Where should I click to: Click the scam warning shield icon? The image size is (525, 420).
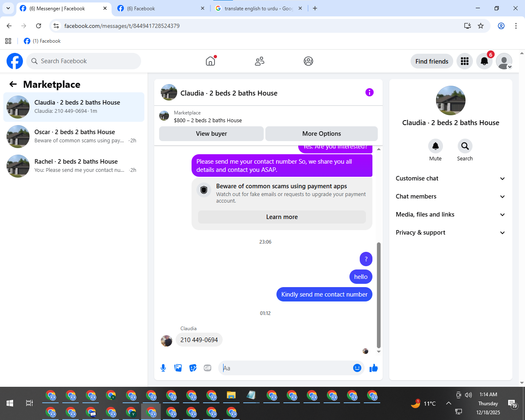(x=204, y=190)
